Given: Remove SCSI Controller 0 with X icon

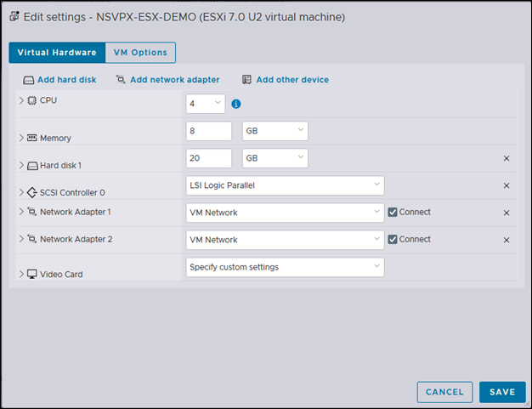Looking at the screenshot, I should click(x=507, y=185).
